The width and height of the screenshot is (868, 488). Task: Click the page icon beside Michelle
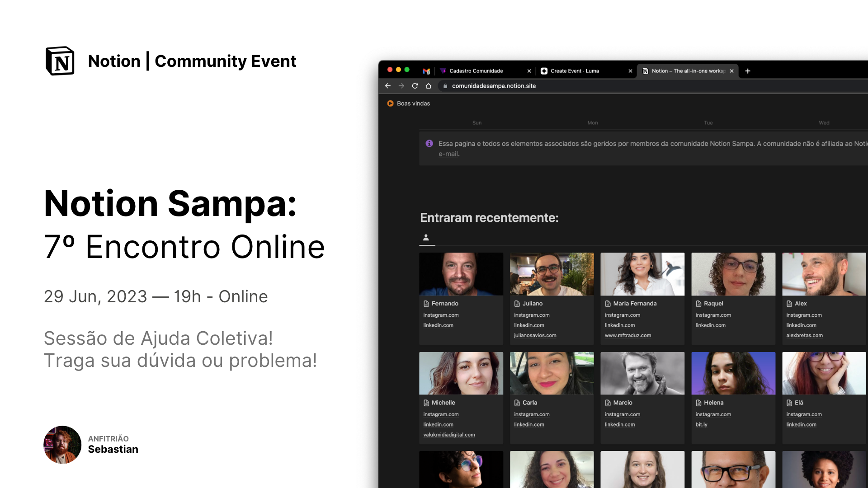[x=426, y=403]
